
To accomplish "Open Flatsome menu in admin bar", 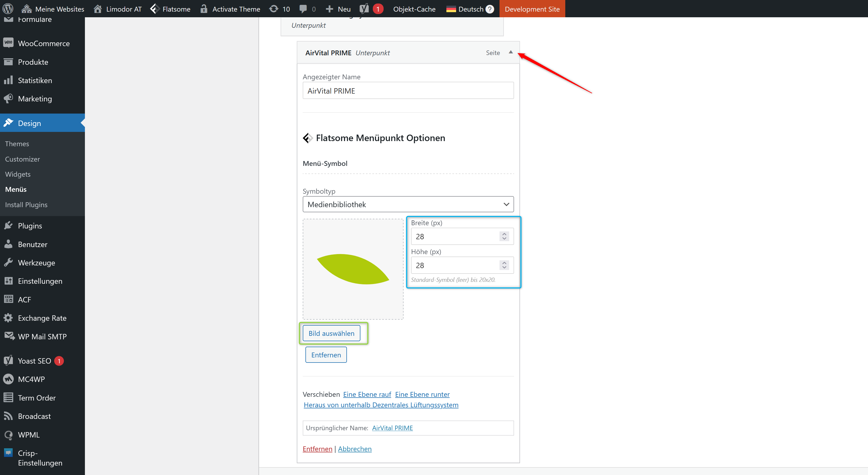I will (170, 9).
